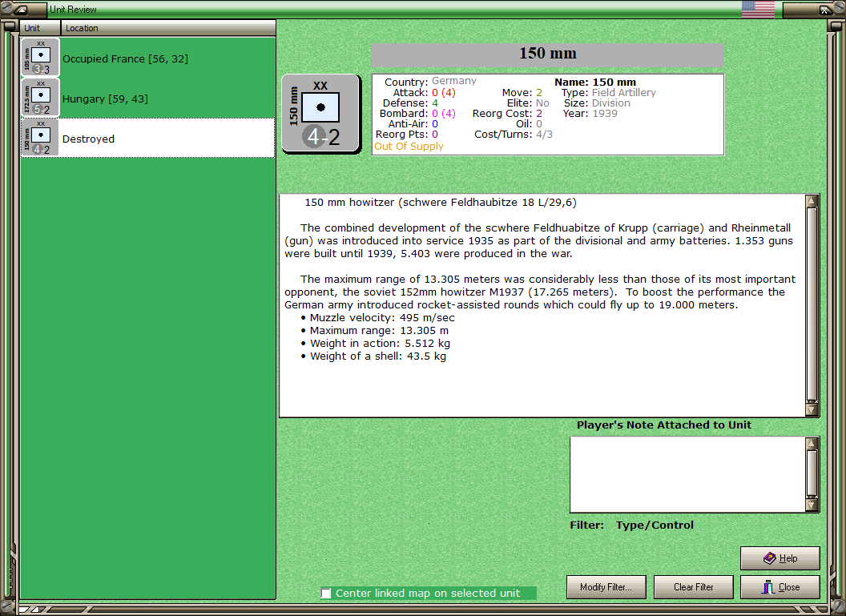This screenshot has height=616, width=846.
Task: Click the Reorg Cost 2 value
Action: [x=539, y=113]
